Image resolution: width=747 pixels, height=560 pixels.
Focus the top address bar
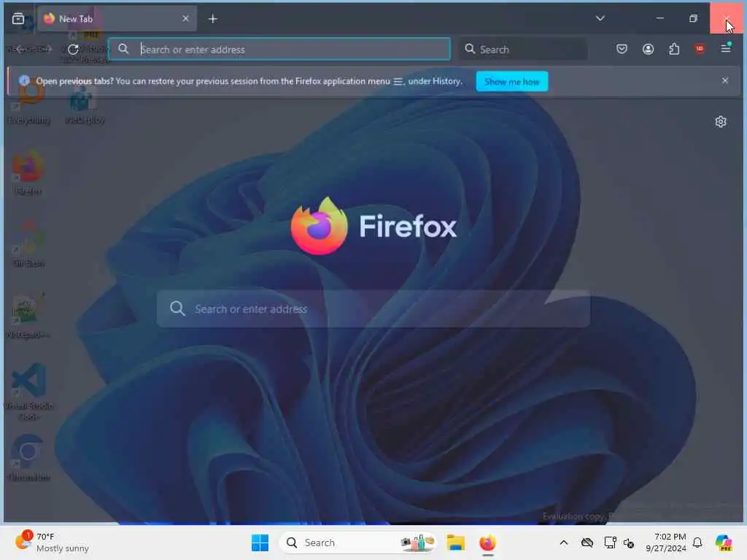pos(279,49)
